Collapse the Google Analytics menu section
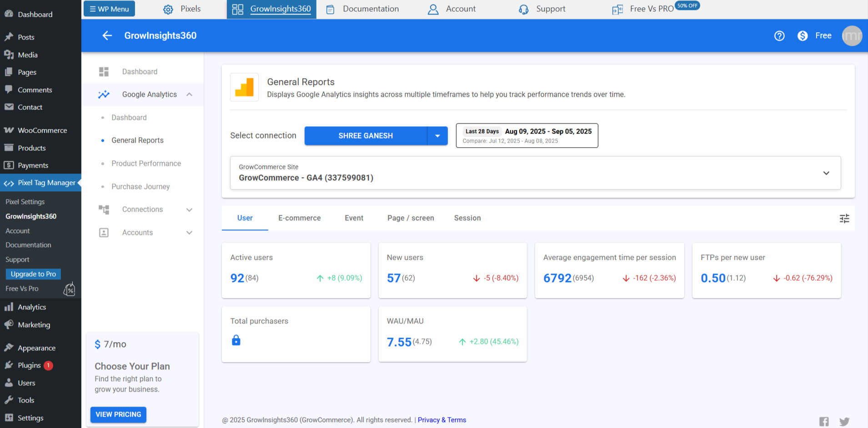 pos(190,94)
